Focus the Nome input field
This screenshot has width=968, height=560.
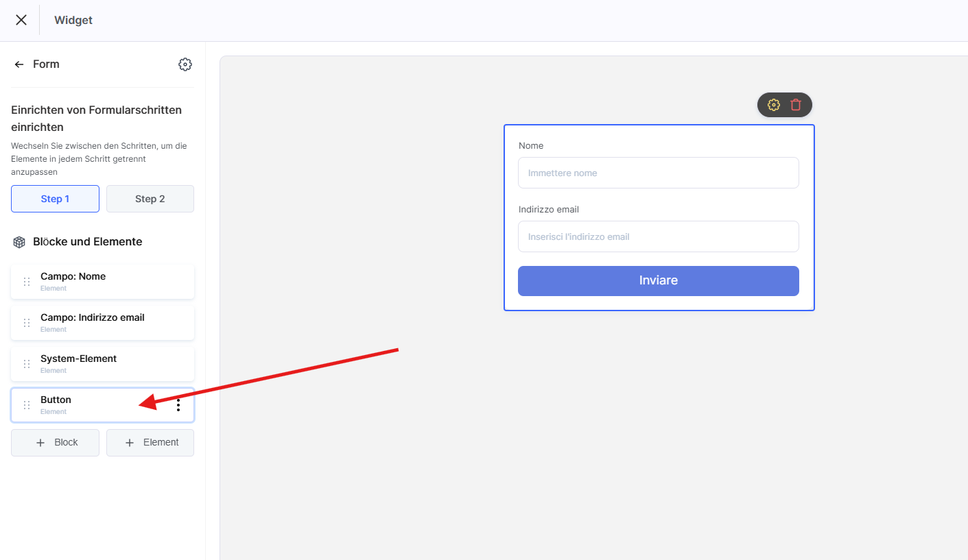point(658,173)
